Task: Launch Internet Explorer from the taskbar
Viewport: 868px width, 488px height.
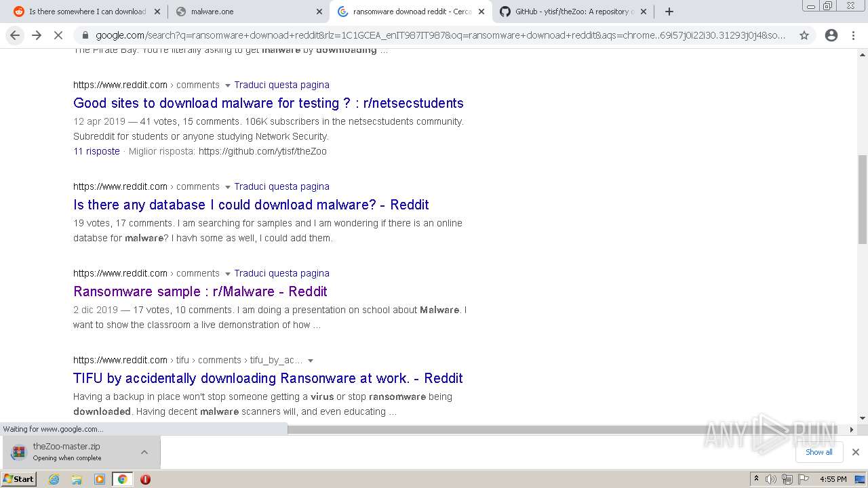Action: (x=54, y=479)
